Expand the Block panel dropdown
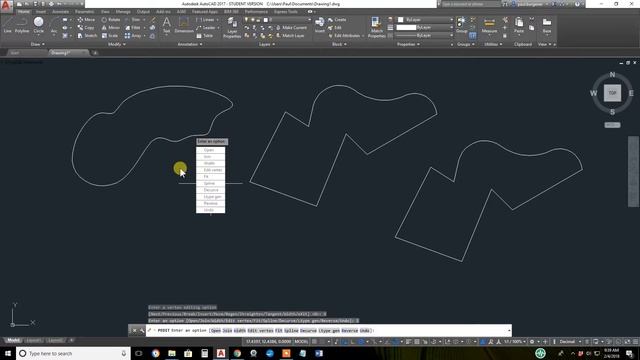This screenshot has width=640, height=360. click(339, 44)
